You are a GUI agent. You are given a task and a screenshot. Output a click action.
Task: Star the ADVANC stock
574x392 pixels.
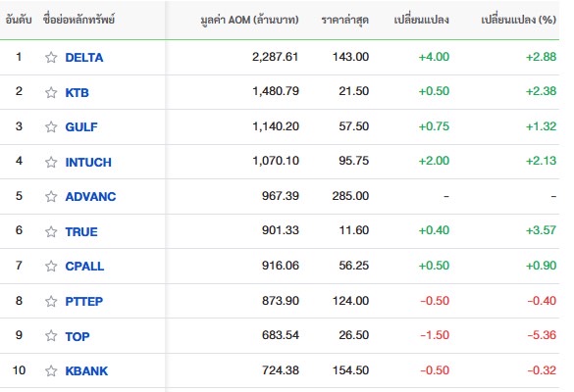click(51, 196)
